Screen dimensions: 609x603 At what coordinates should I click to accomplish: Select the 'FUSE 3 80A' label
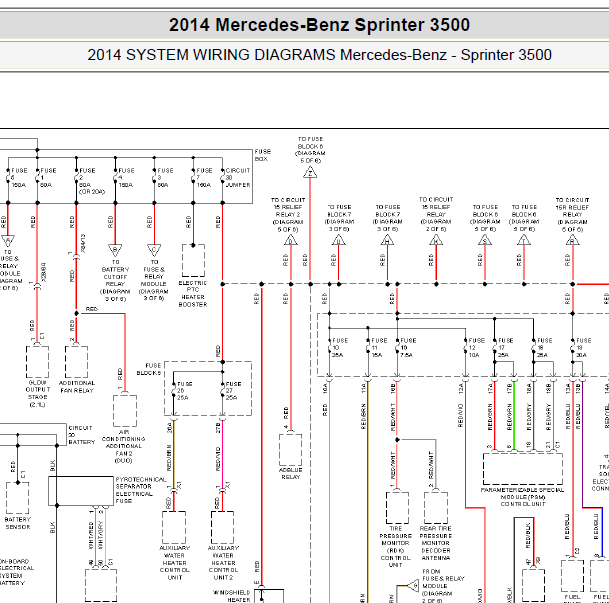point(165,178)
